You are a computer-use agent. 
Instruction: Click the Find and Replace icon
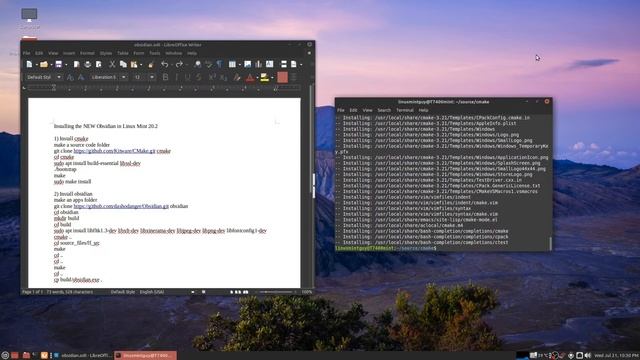[198, 64]
